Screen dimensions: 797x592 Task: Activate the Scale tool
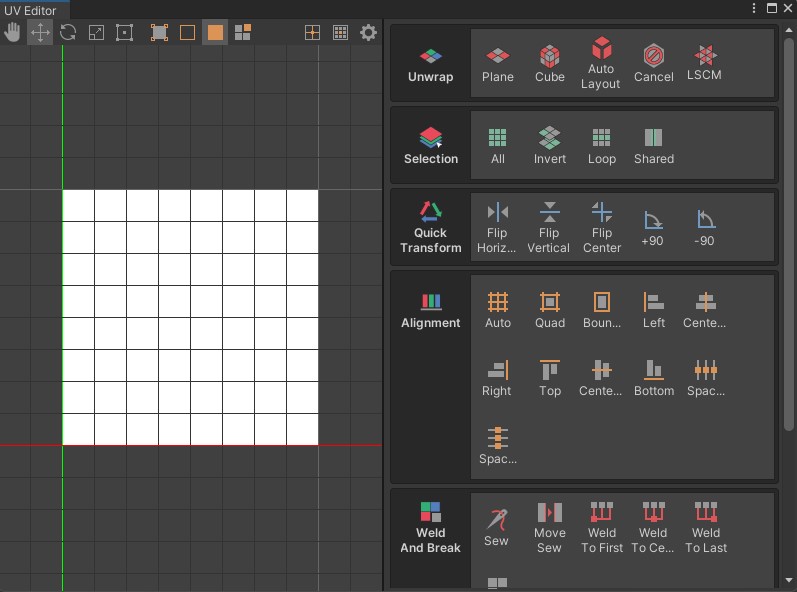point(96,33)
